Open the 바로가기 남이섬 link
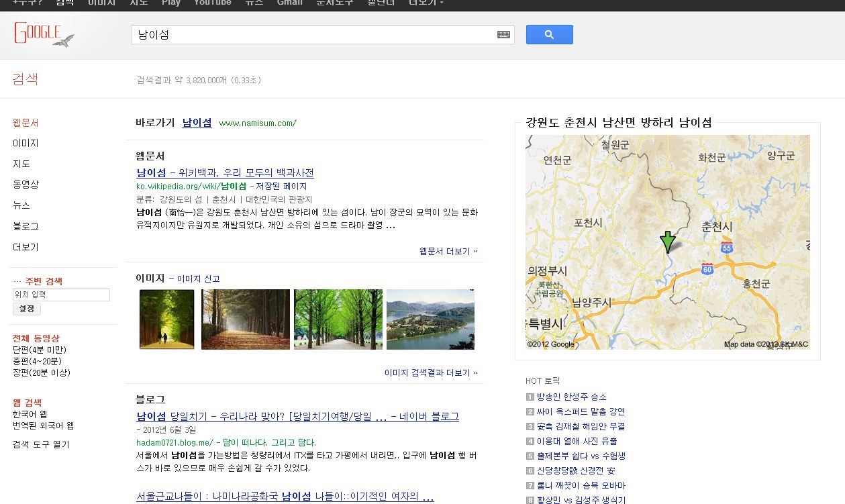The image size is (845, 504). [197, 123]
